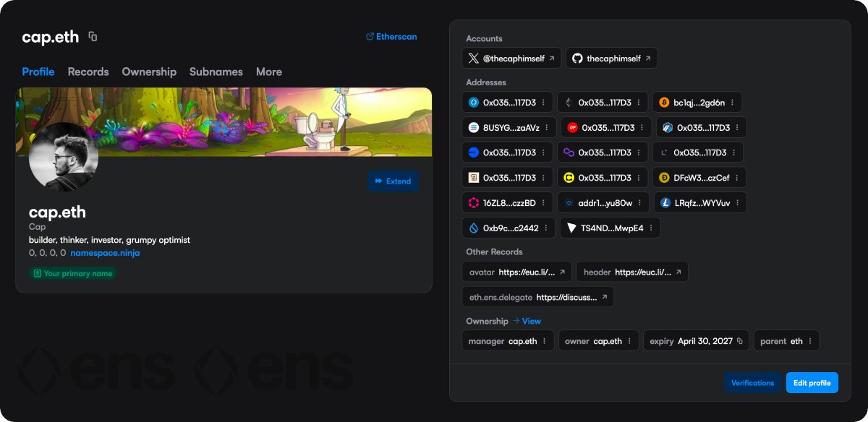Click the 'Addresses' section heading

point(486,82)
